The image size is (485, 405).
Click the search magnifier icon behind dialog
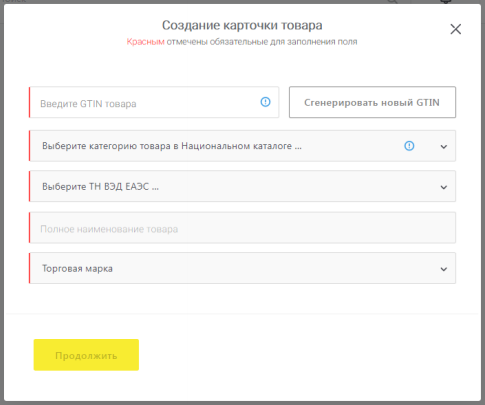tap(393, 2)
